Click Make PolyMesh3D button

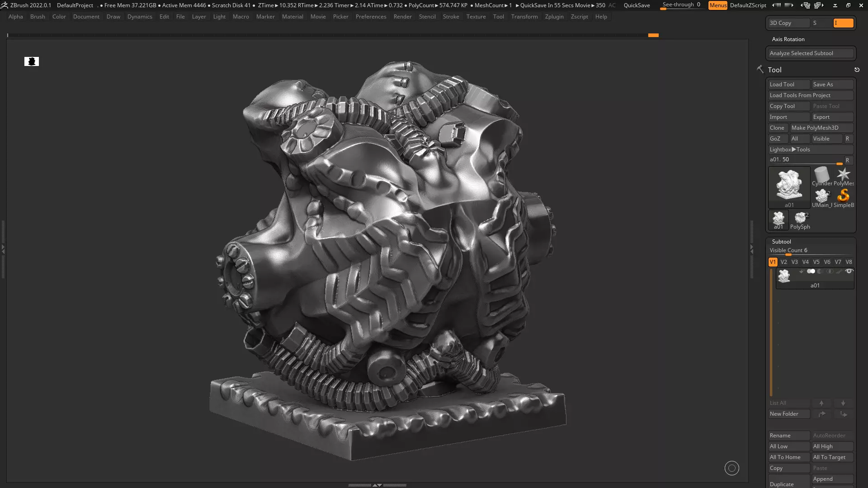[x=821, y=128]
